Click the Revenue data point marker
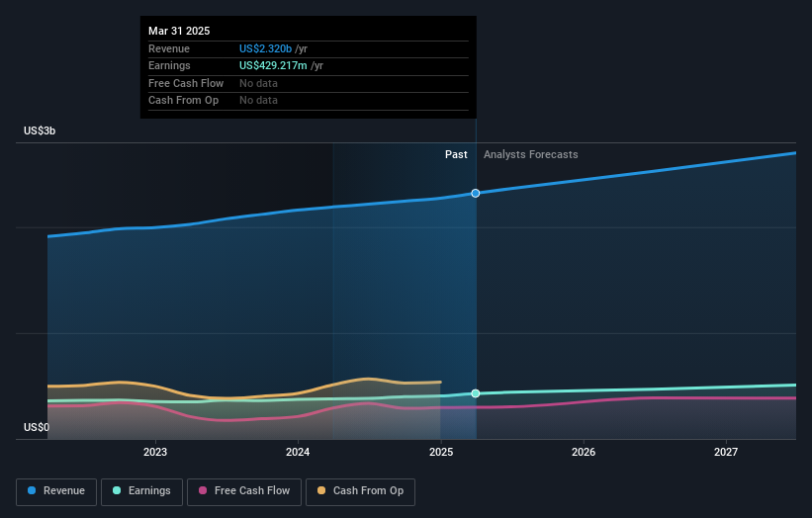 click(x=476, y=193)
